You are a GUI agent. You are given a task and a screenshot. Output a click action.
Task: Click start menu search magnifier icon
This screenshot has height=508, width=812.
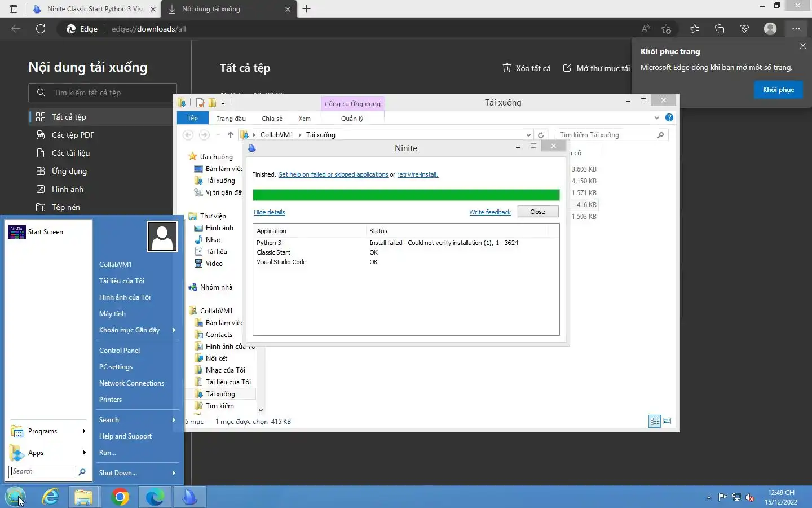(x=82, y=472)
